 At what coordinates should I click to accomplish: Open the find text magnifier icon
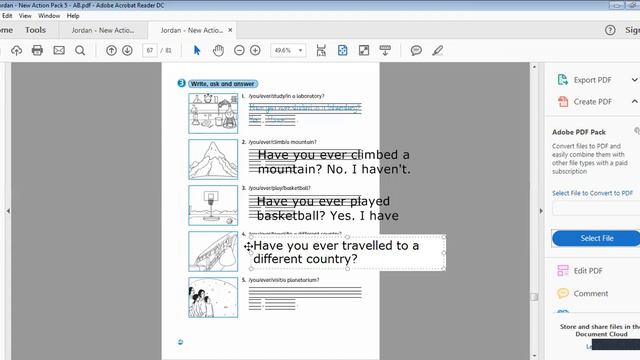pos(80,50)
